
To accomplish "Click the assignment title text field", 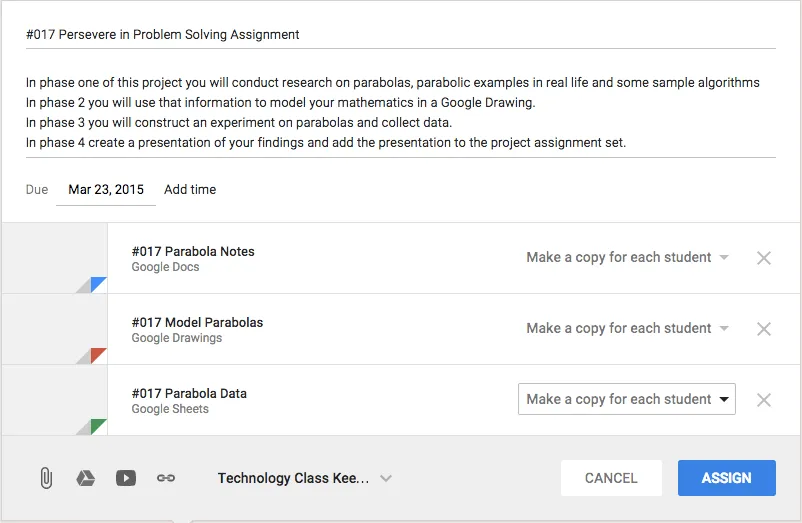I will tap(400, 34).
